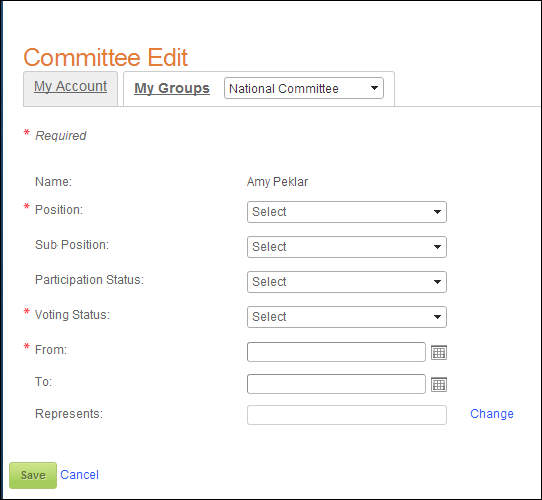Viewport: 542px width, 500px height.
Task: Focus the To date input field
Action: [x=336, y=384]
